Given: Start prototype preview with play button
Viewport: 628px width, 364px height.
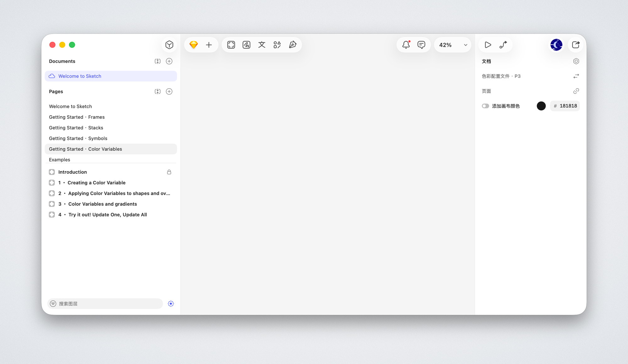Looking at the screenshot, I should click(x=488, y=45).
